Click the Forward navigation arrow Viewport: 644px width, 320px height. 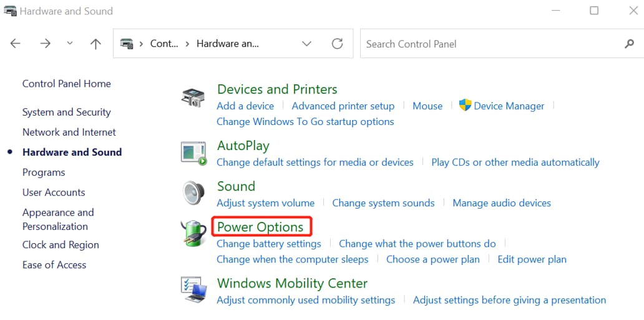[45, 44]
